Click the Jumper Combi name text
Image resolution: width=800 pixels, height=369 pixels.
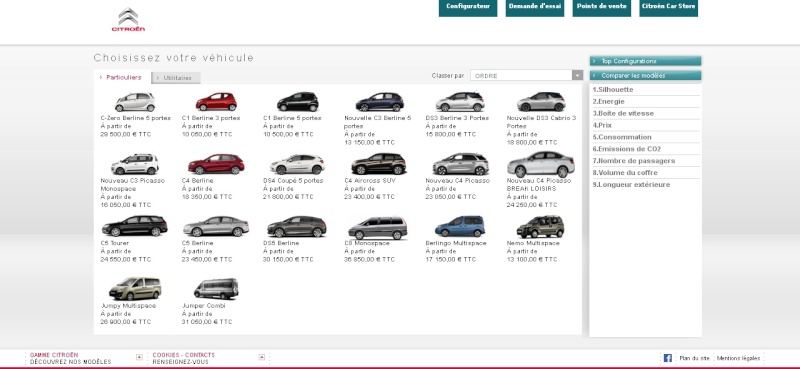coord(204,306)
